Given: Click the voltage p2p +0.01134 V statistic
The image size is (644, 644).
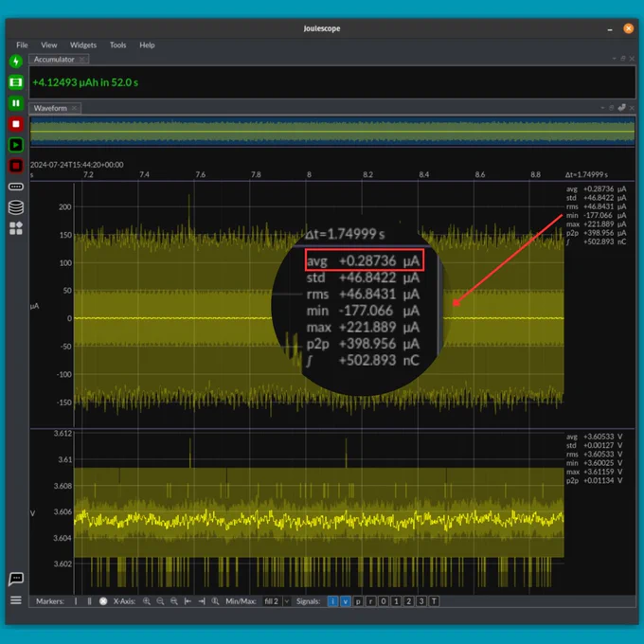Looking at the screenshot, I should [x=595, y=480].
